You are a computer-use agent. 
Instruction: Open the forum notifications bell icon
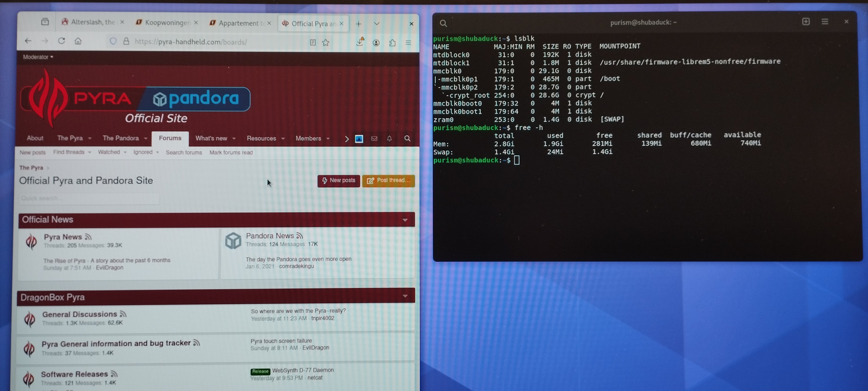point(389,138)
